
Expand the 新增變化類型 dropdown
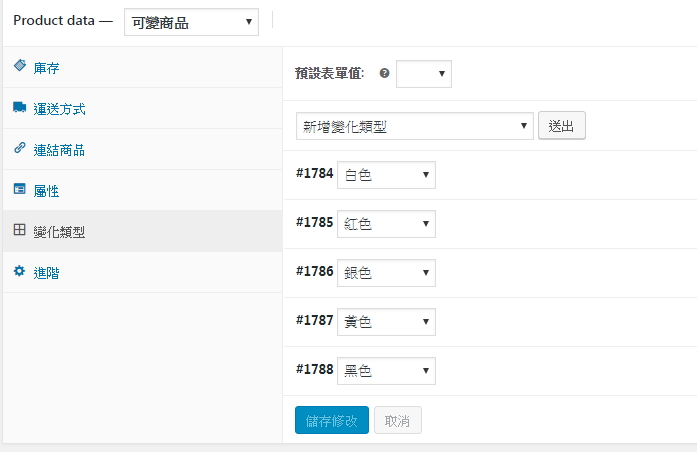(x=414, y=126)
